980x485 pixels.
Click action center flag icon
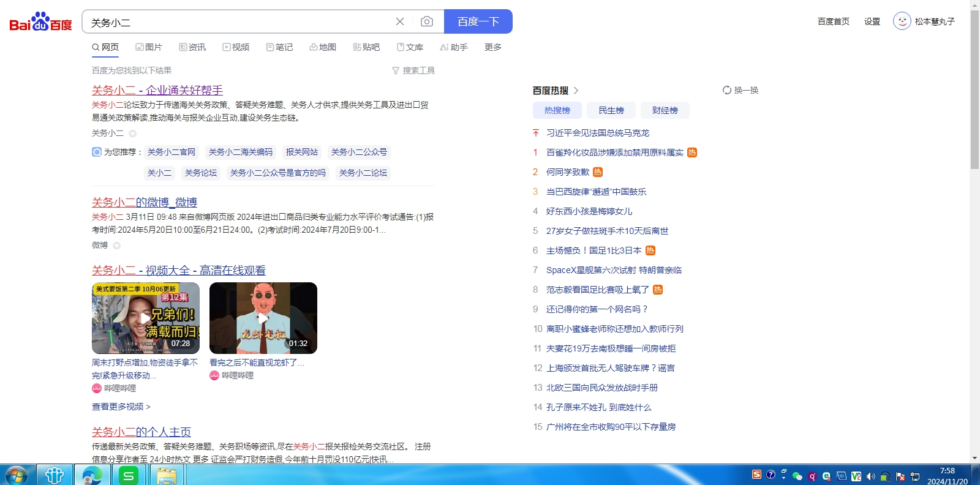(x=900, y=476)
